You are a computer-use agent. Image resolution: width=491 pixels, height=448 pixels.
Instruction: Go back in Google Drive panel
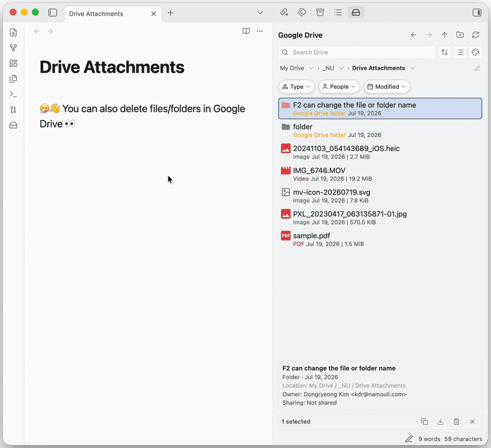(414, 35)
